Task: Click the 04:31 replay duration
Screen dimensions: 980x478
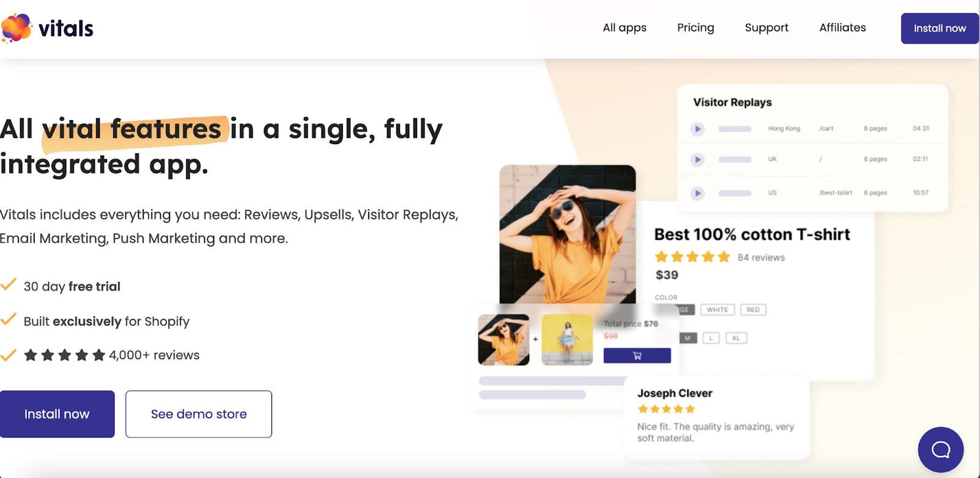Action: 921,129
